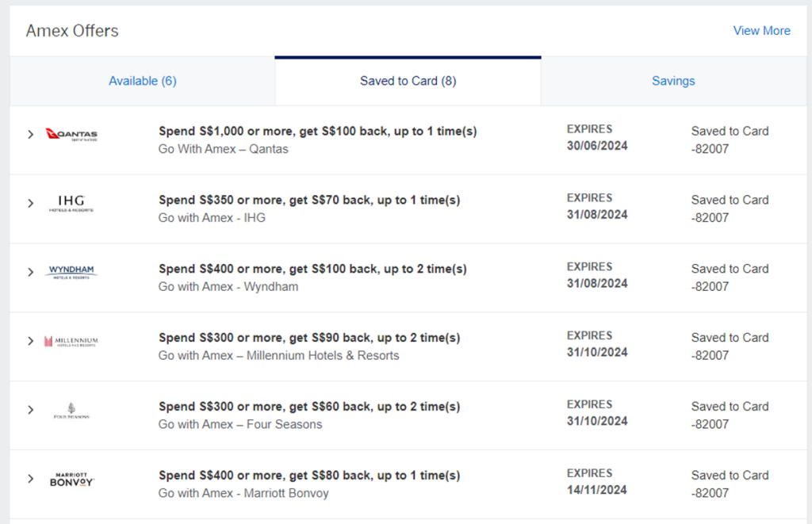Click the IHG Hotels & Resorts logo

pos(71,204)
